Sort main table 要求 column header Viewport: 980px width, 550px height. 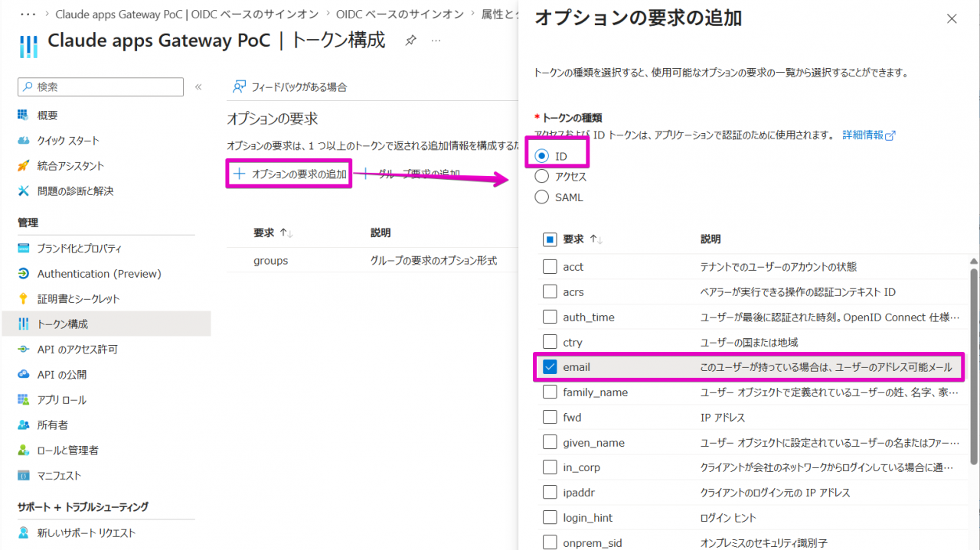273,233
